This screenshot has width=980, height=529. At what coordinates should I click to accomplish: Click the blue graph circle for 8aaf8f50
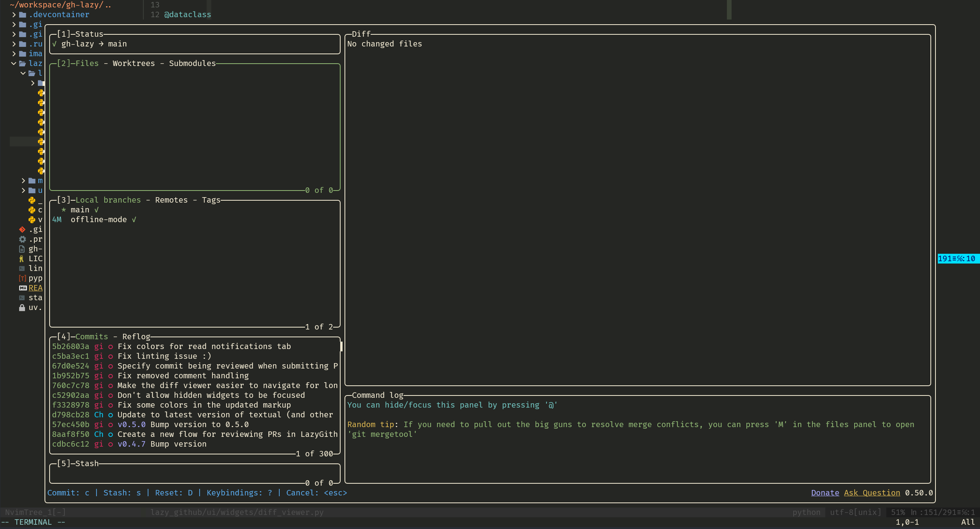(x=111, y=435)
